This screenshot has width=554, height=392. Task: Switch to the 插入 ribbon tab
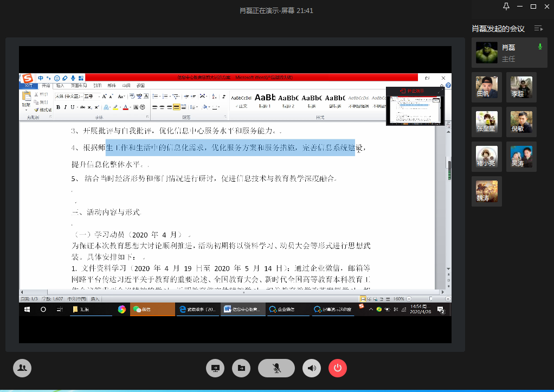[x=60, y=86]
